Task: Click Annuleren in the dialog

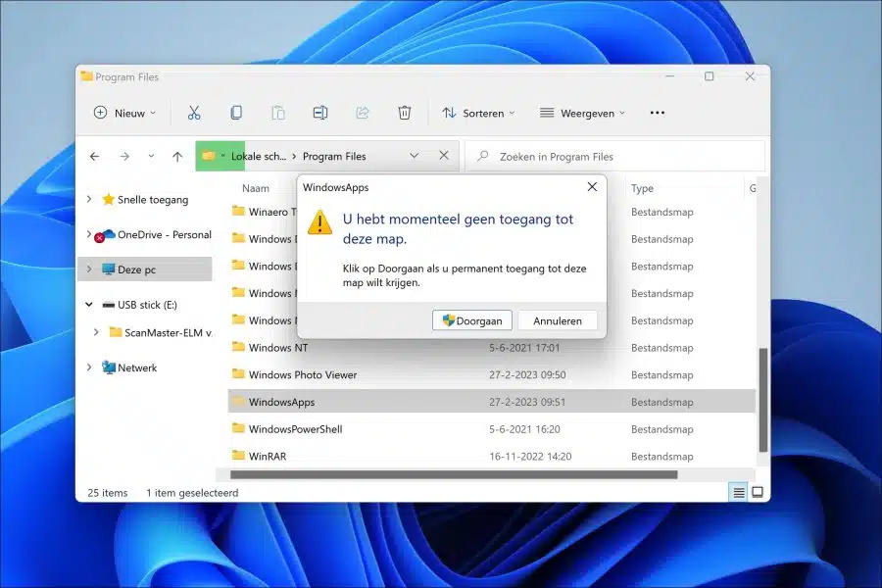Action: [x=558, y=320]
